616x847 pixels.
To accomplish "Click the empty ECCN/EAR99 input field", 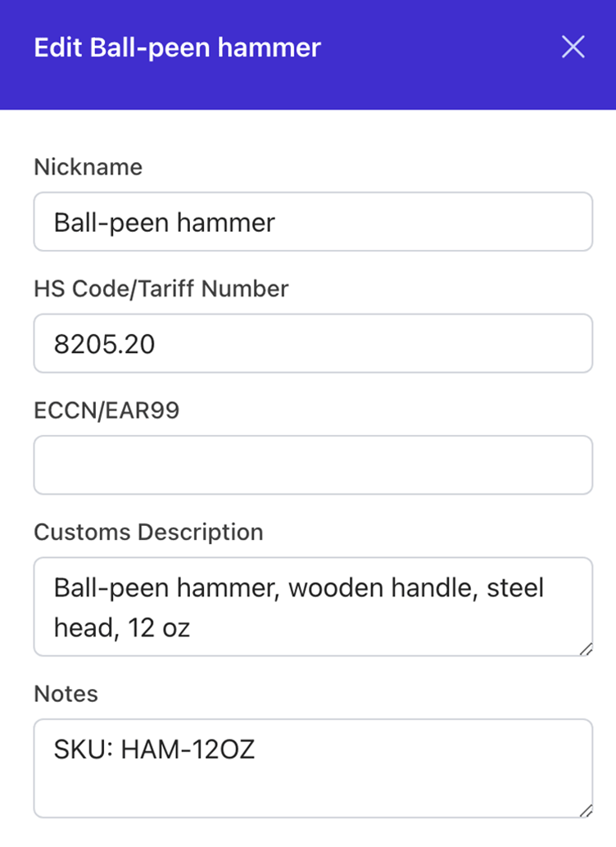I will click(x=312, y=465).
